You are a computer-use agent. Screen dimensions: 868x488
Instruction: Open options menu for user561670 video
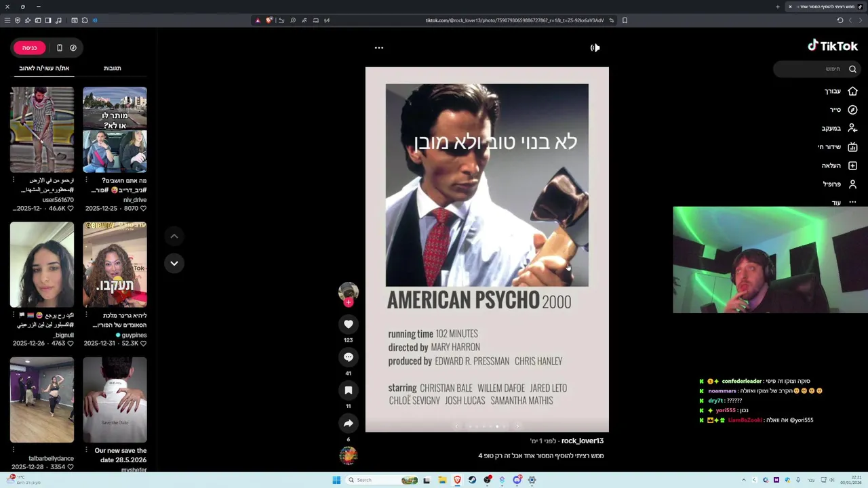[13, 180]
